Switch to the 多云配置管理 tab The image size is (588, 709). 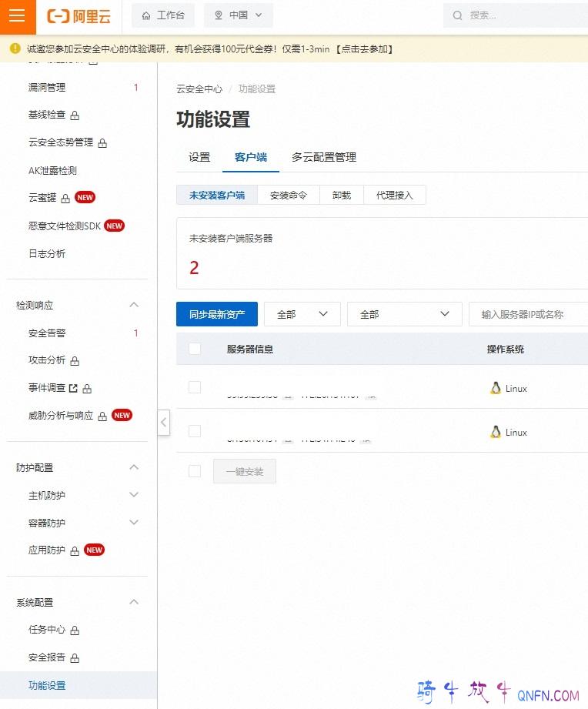pos(323,157)
